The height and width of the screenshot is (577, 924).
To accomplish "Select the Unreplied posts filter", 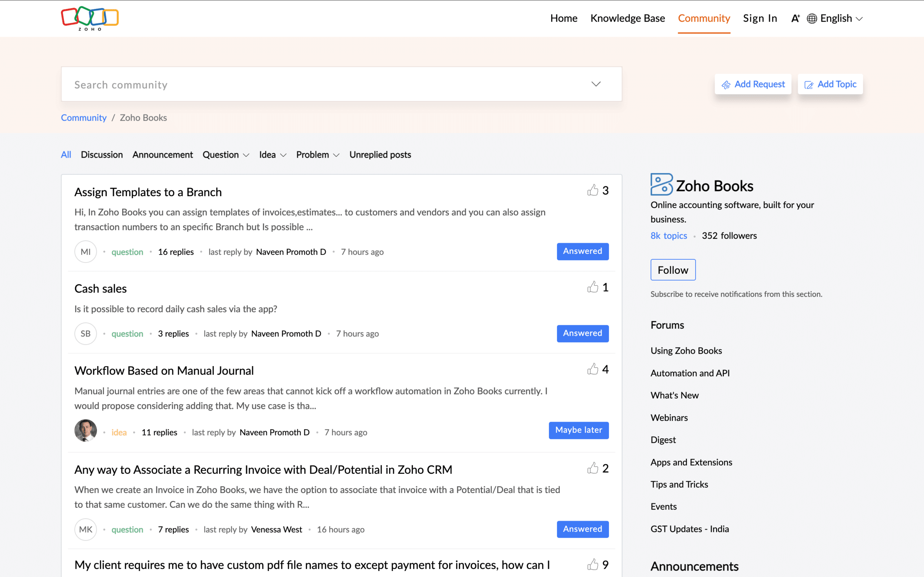I will pyautogui.click(x=380, y=155).
